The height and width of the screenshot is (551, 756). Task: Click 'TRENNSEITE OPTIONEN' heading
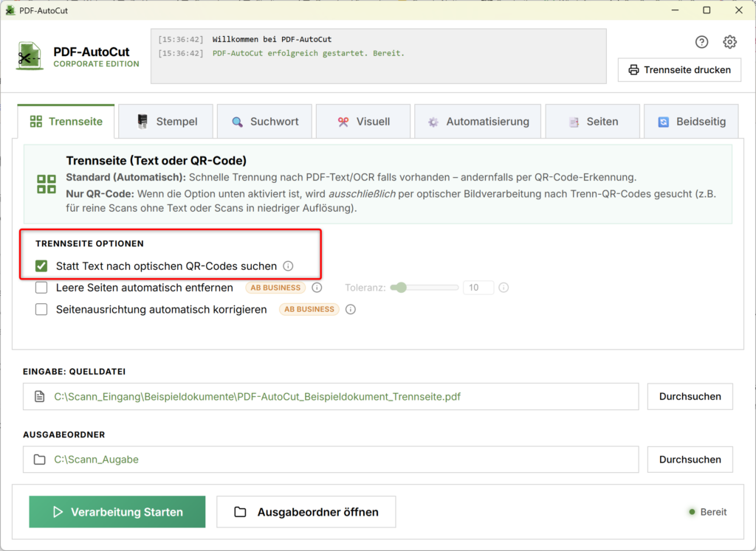(89, 243)
